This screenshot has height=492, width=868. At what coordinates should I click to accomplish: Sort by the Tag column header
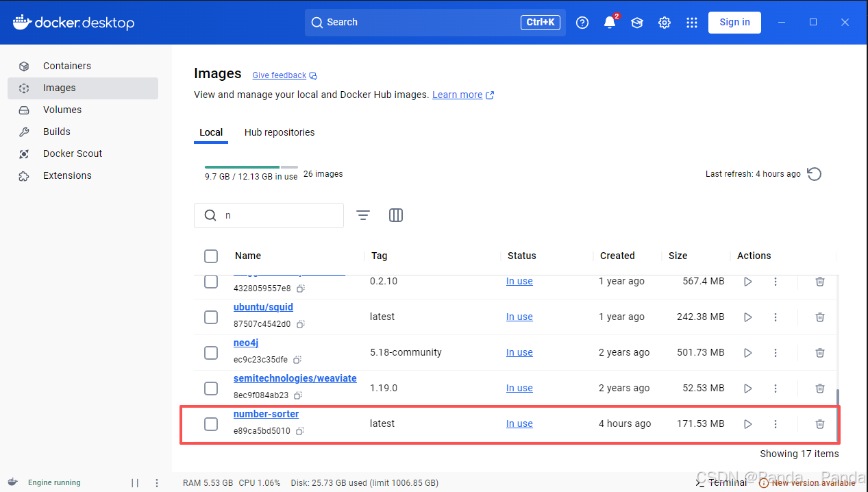point(379,256)
